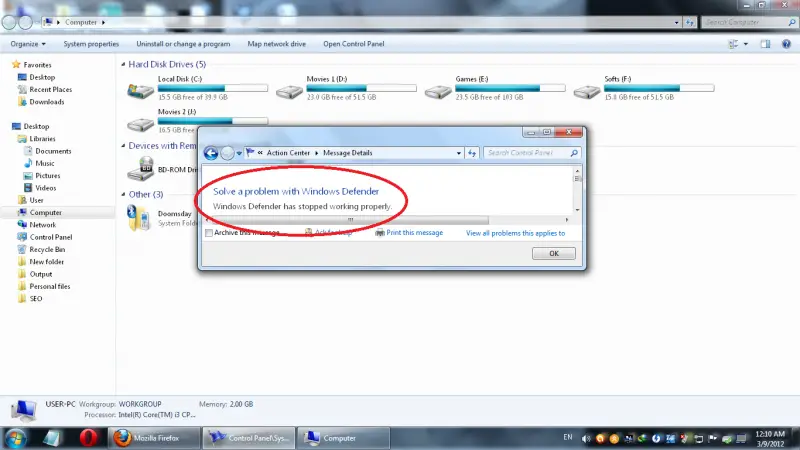800x450 pixels.
Task: Click the Print this message link
Action: point(414,233)
